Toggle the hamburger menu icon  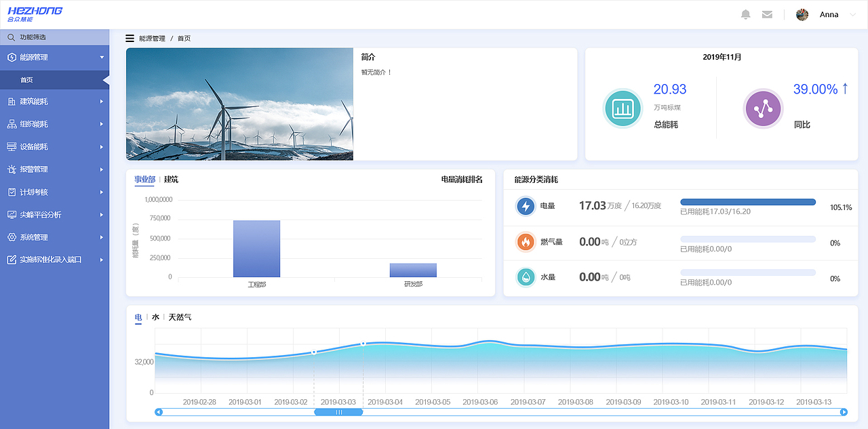pyautogui.click(x=130, y=39)
